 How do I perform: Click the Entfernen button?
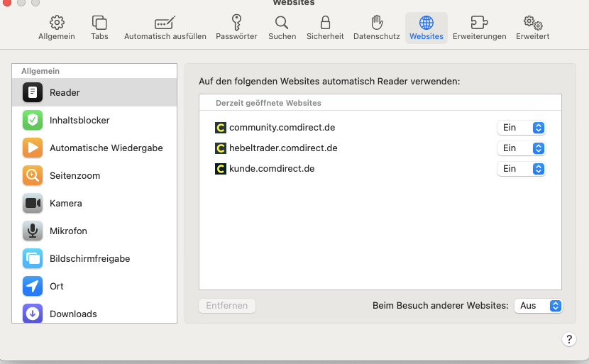[x=227, y=306]
